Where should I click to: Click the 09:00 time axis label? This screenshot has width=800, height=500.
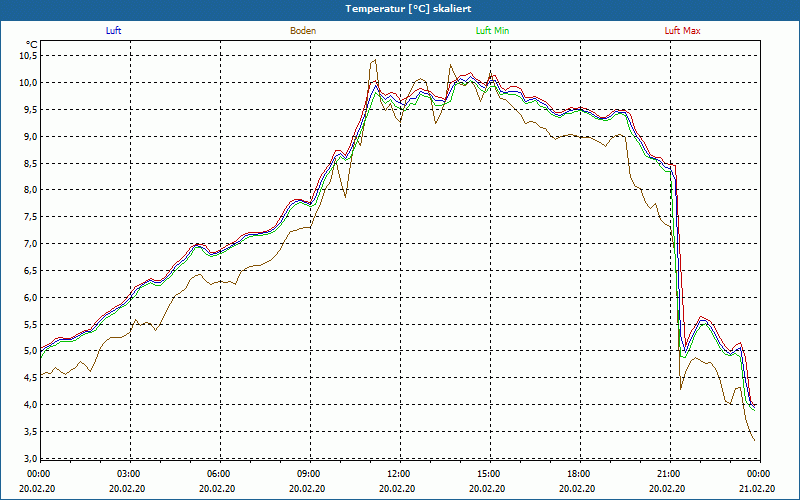[310, 474]
